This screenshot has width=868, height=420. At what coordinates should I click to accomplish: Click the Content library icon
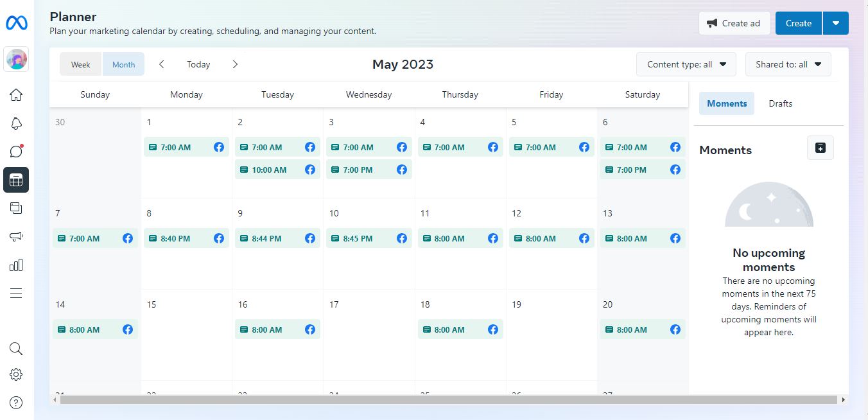pyautogui.click(x=16, y=208)
